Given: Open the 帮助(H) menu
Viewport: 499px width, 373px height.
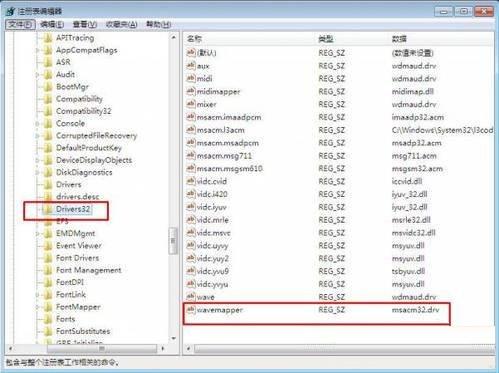Looking at the screenshot, I should (158, 24).
